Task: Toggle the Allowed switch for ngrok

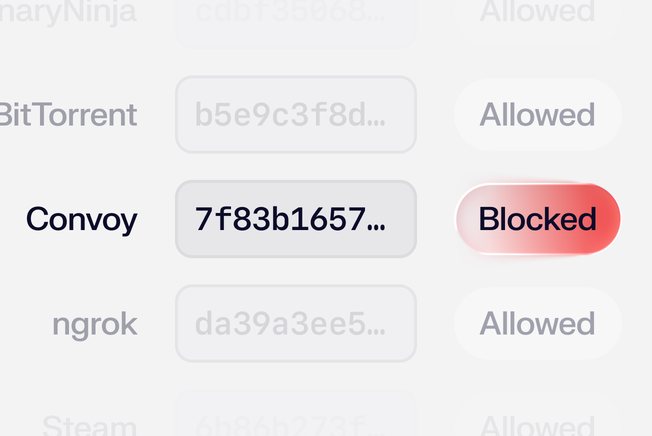Action: tap(538, 324)
